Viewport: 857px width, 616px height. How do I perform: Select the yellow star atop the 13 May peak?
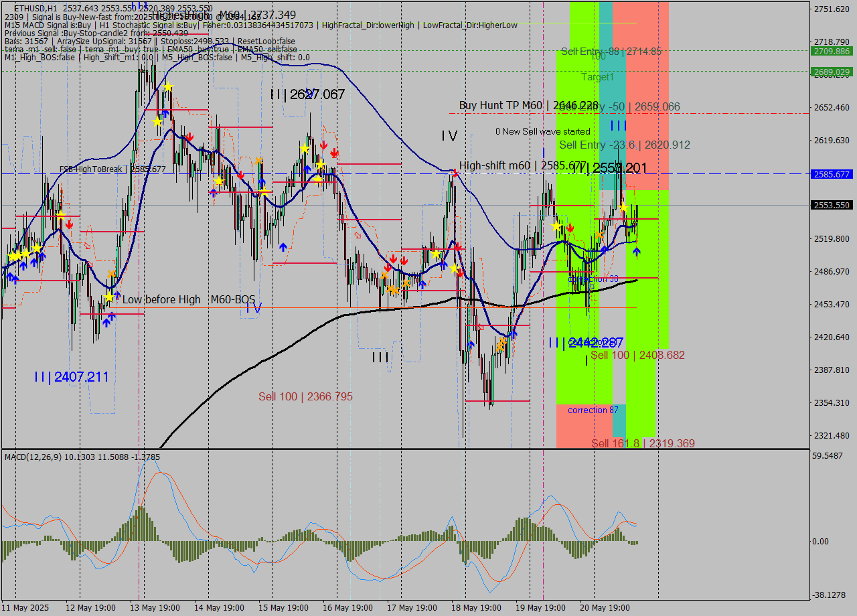pyautogui.click(x=168, y=87)
